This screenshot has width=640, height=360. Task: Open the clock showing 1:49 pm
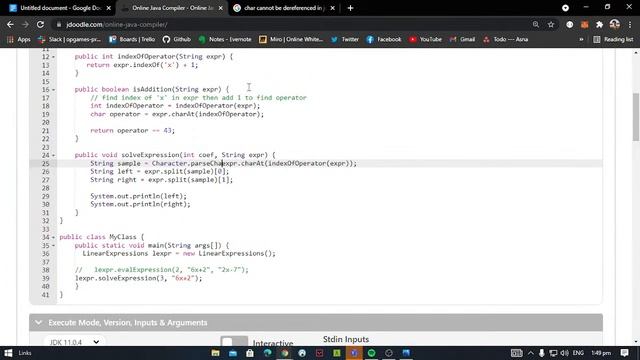(x=601, y=353)
